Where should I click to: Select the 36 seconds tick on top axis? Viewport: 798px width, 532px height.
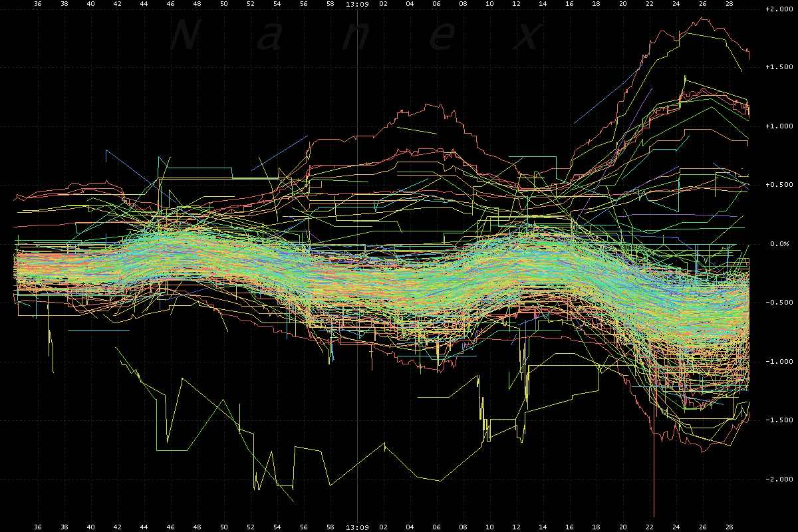pos(37,4)
